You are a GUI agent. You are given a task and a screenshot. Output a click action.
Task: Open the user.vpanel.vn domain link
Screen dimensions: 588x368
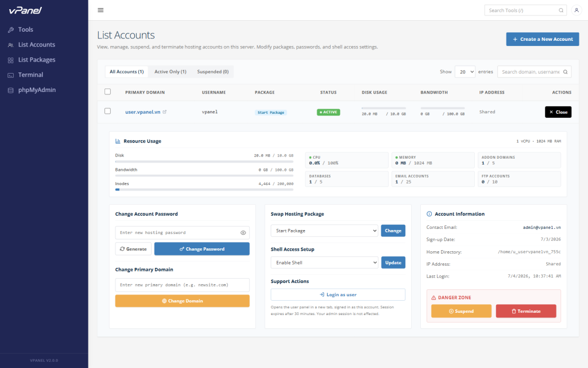pyautogui.click(x=142, y=112)
